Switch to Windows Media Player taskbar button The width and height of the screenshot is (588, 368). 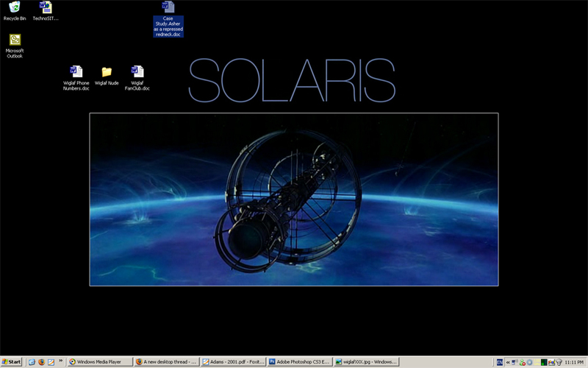click(99, 362)
